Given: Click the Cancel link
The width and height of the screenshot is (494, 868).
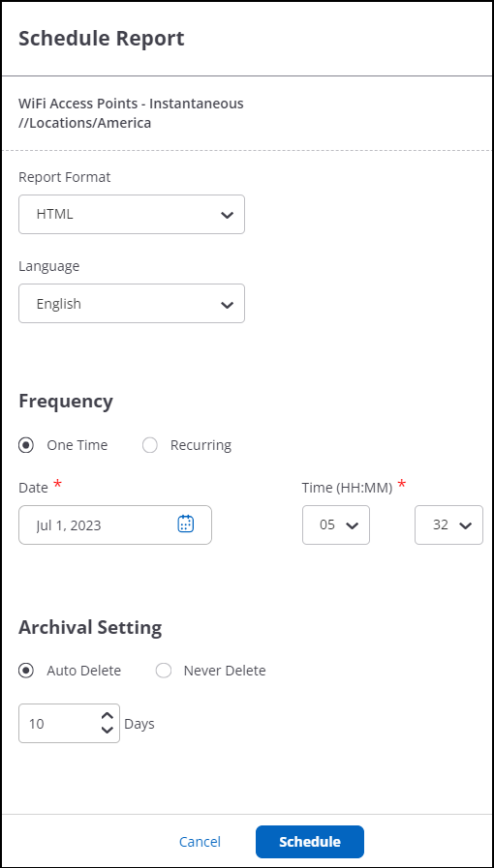Looking at the screenshot, I should click(x=200, y=842).
